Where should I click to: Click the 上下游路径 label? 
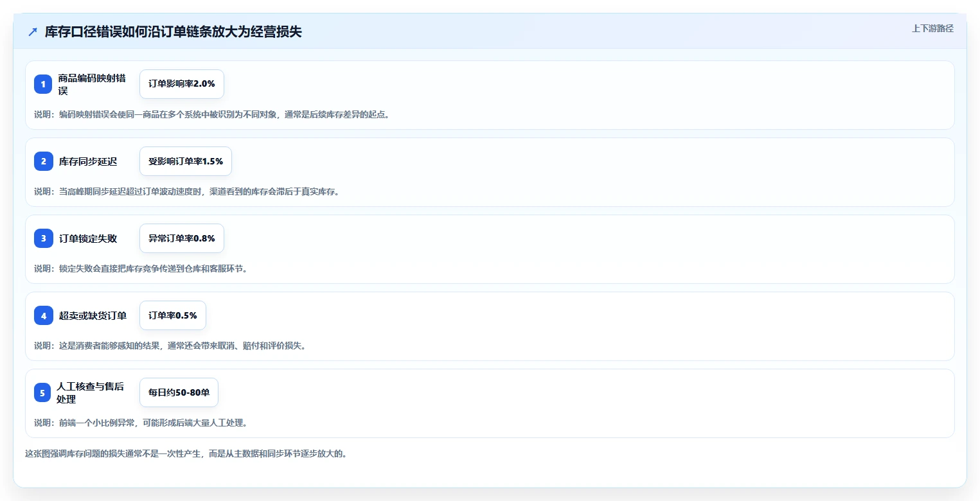(x=932, y=28)
